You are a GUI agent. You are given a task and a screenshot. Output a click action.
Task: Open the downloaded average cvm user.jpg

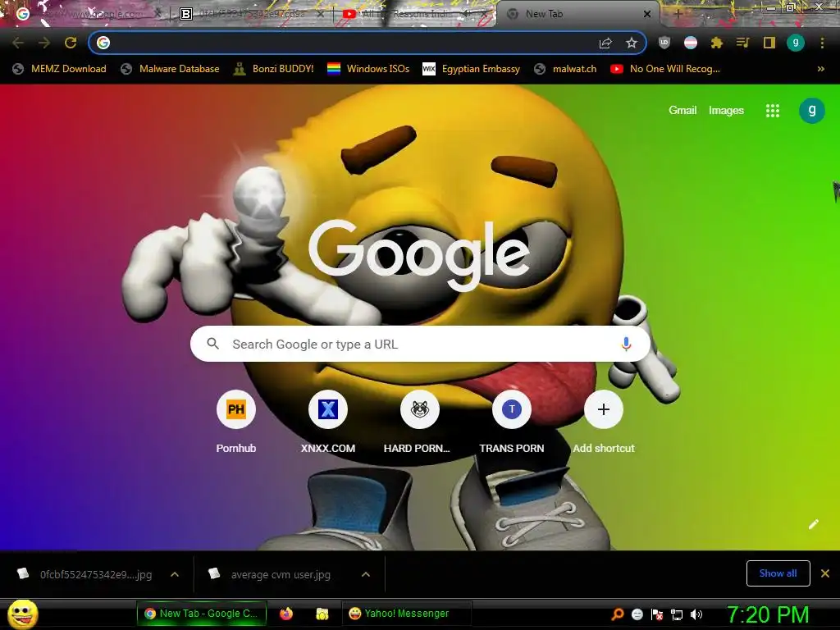tap(271, 574)
